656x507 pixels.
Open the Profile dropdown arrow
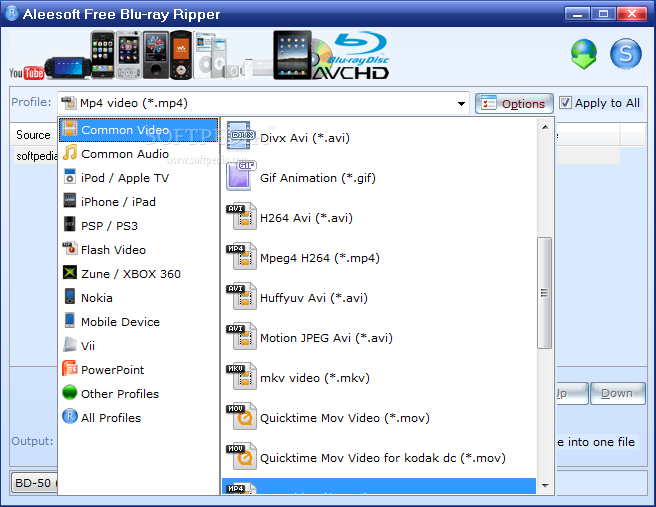point(461,103)
